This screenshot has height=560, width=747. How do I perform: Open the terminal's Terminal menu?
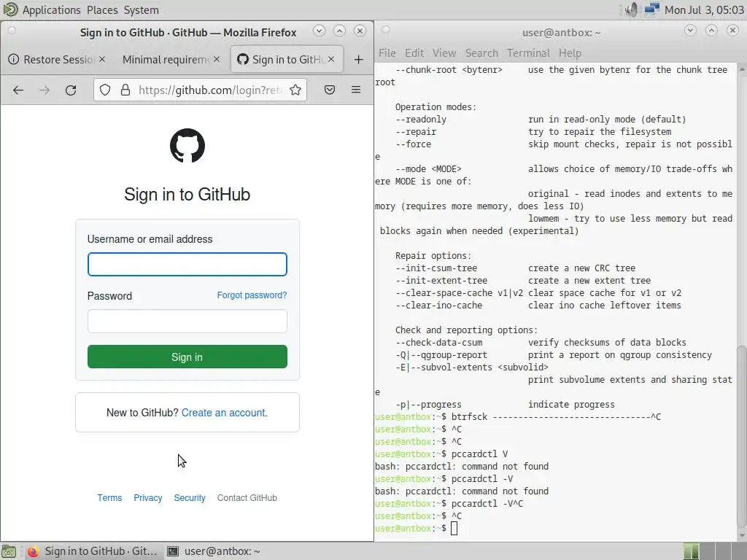(528, 52)
